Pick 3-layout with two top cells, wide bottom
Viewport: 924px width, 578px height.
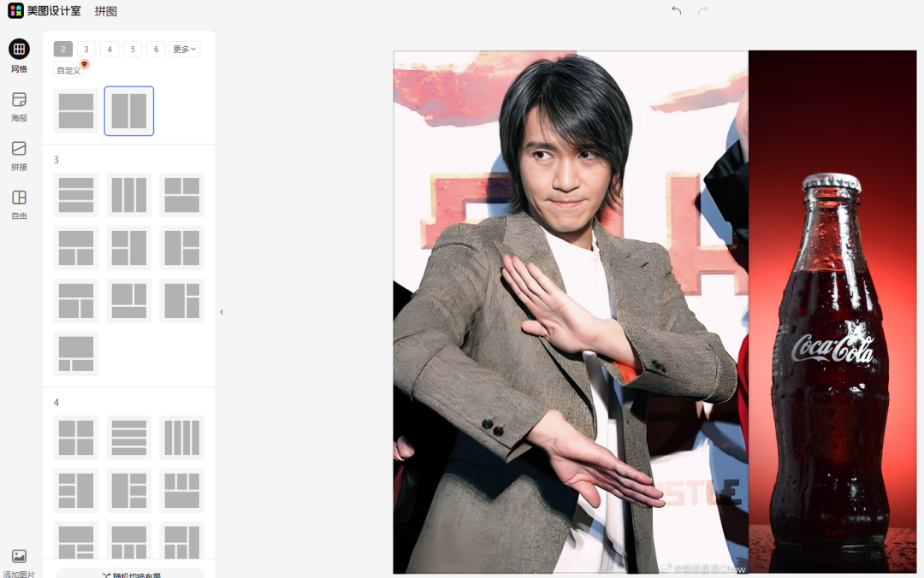[182, 195]
